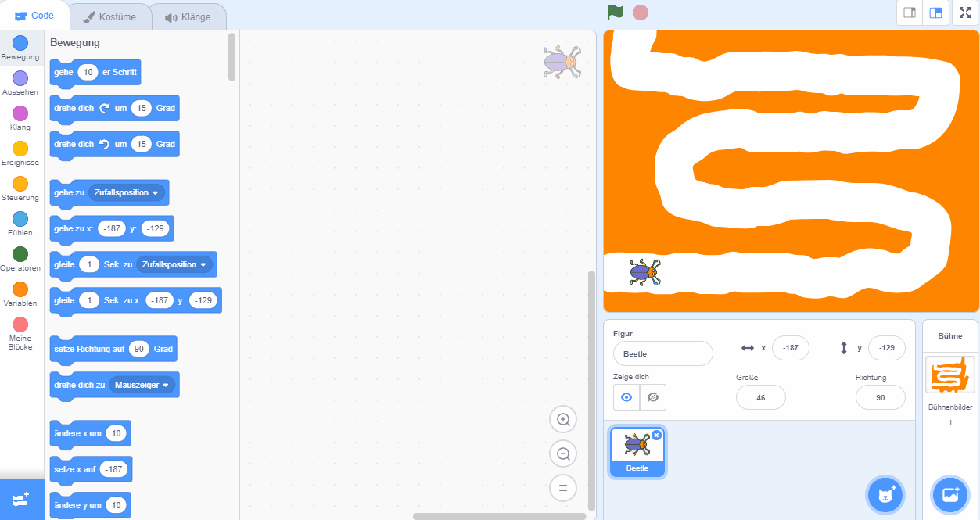Hide sprite using crossed-eye toggle

point(653,397)
